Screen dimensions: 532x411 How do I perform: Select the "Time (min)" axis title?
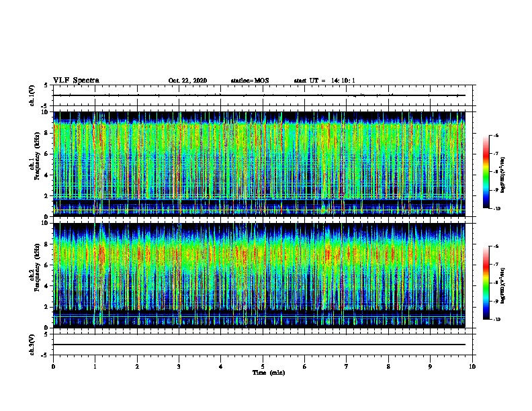tap(269, 373)
